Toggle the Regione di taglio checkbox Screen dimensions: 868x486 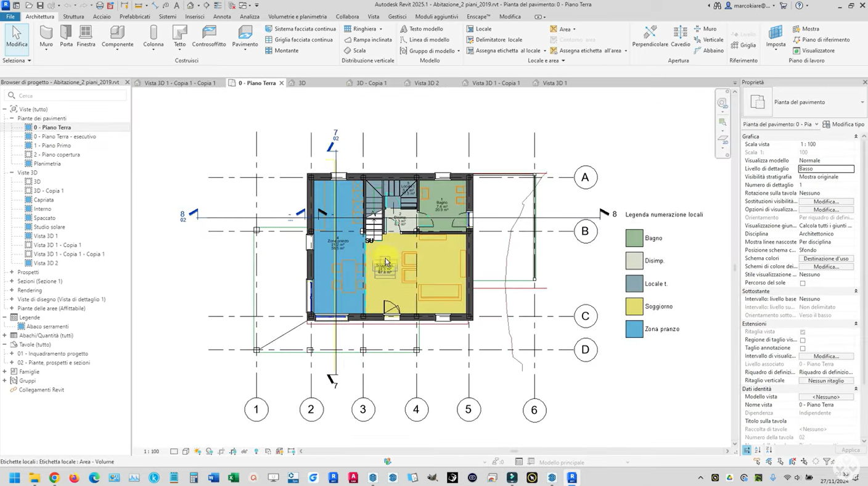(x=802, y=340)
